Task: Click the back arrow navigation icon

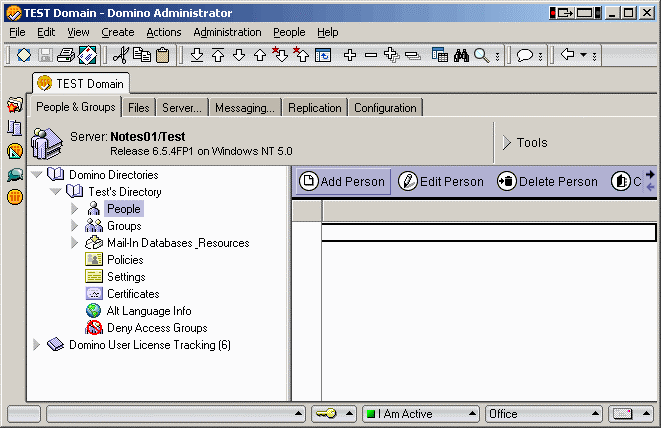Action: (567, 54)
